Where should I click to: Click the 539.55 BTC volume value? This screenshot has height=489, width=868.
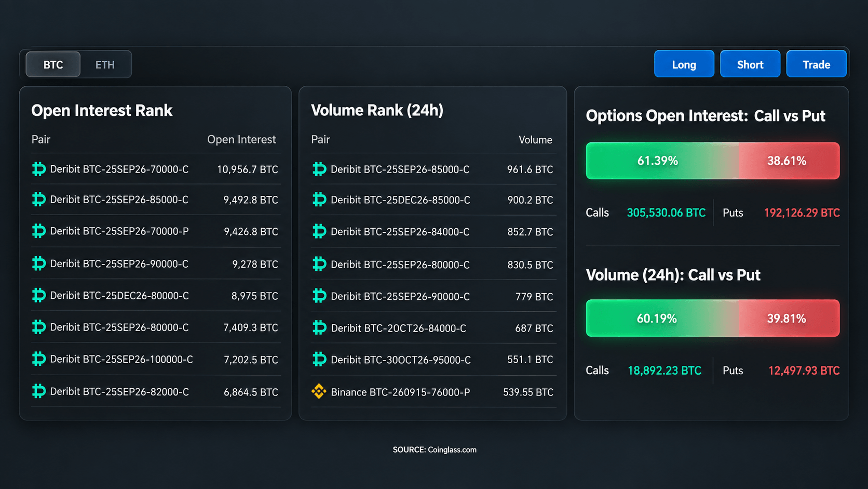click(x=528, y=392)
